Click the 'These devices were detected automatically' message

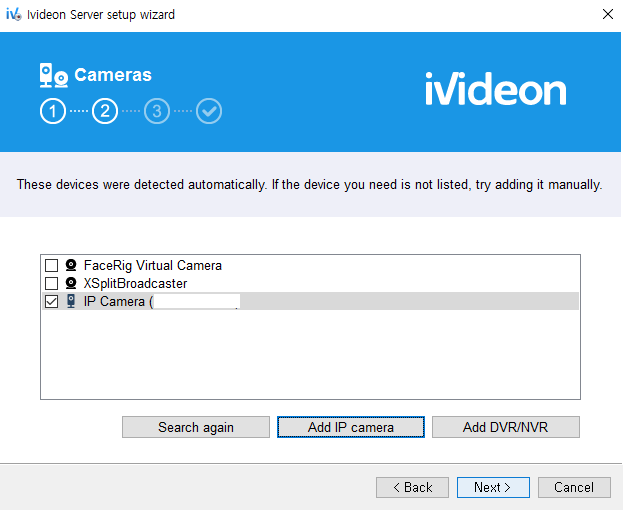[310, 185]
